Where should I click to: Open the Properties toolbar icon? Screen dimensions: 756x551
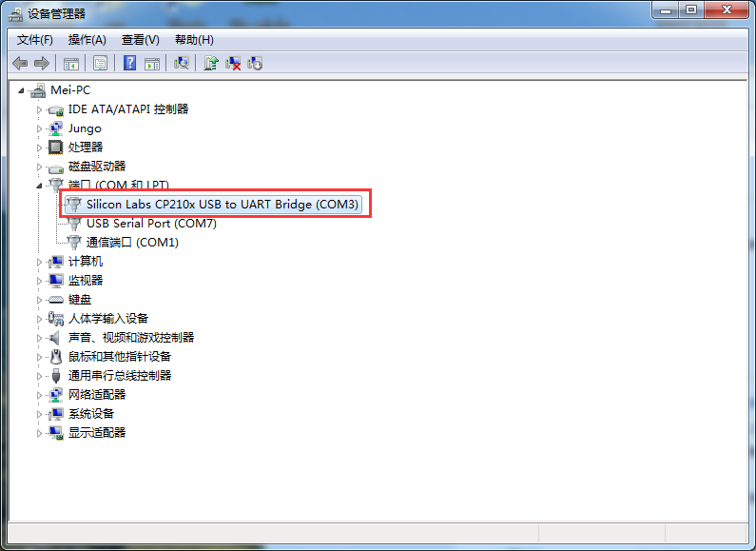coord(100,63)
